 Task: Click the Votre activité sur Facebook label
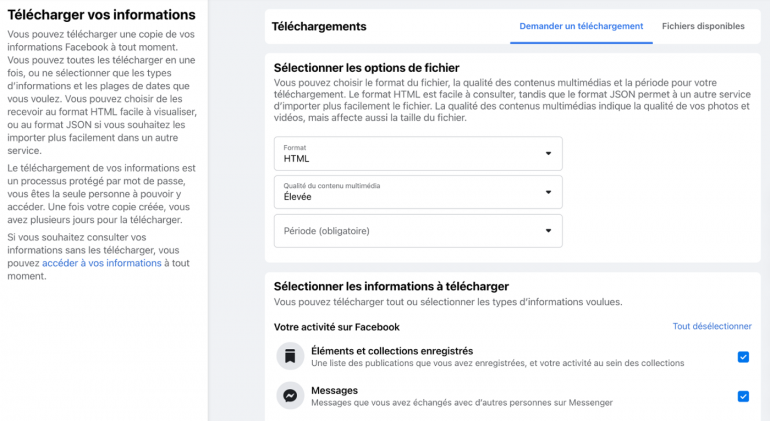336,327
